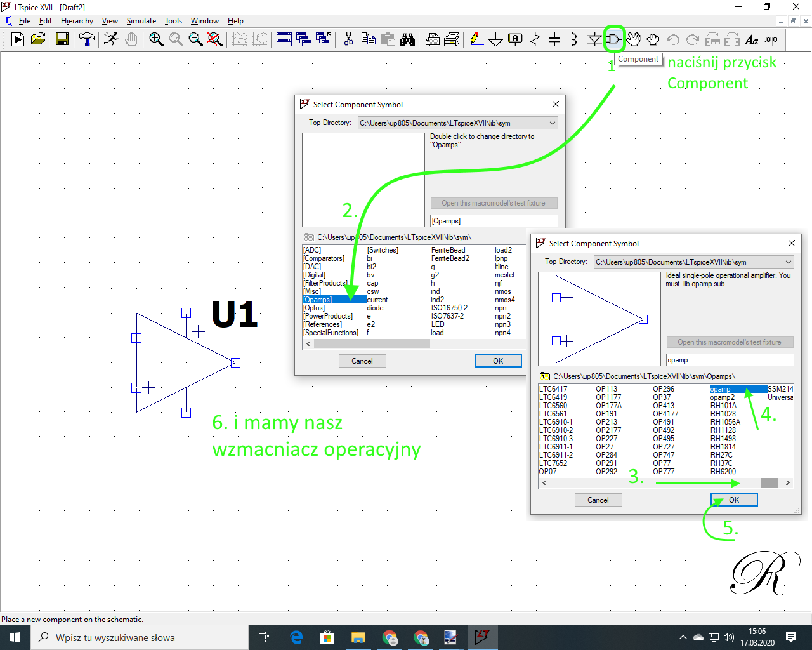
Task: Open the Help menu
Action: 235,21
